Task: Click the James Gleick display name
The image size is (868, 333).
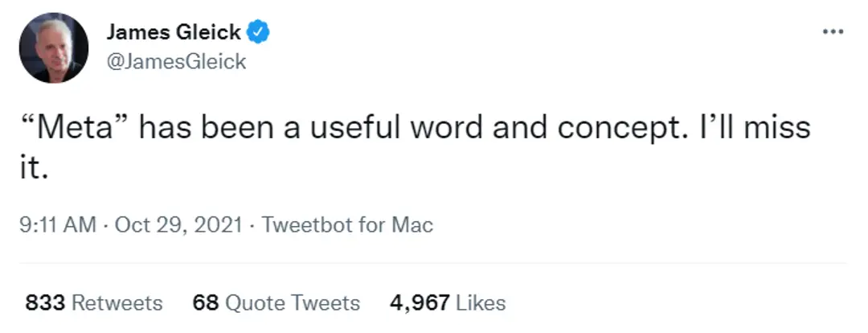Action: pos(173,32)
